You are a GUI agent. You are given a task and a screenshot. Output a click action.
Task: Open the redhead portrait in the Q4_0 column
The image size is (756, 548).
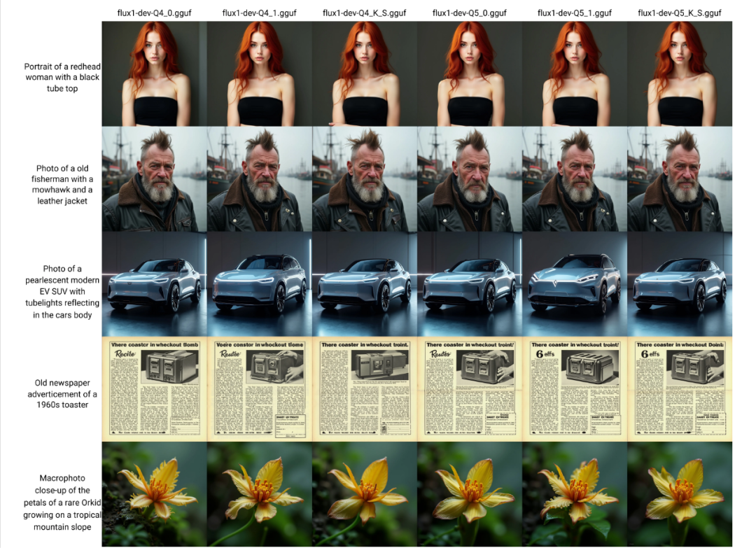(x=154, y=73)
